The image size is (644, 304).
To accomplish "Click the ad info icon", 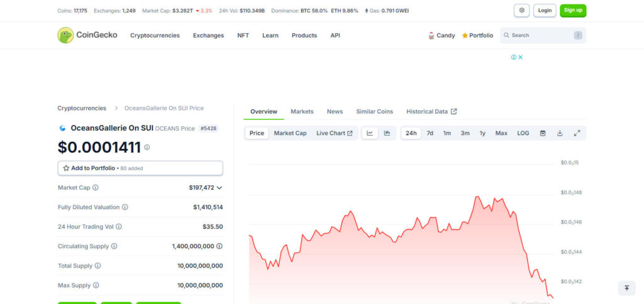I will click(513, 57).
